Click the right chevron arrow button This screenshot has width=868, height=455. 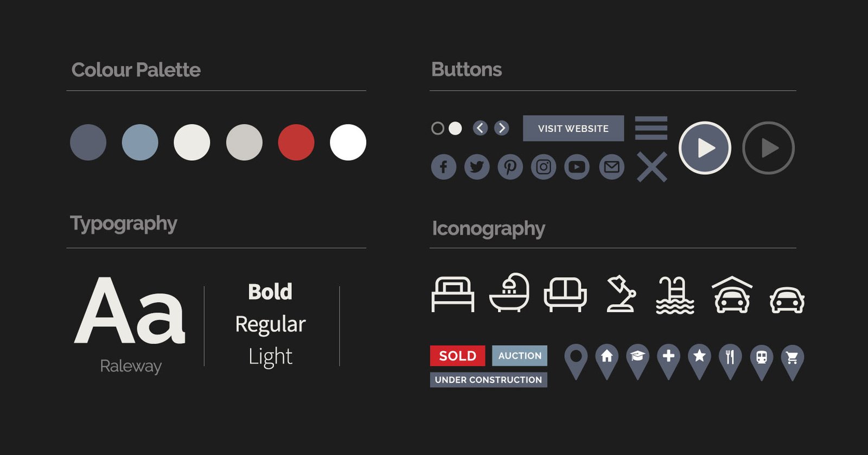(502, 128)
